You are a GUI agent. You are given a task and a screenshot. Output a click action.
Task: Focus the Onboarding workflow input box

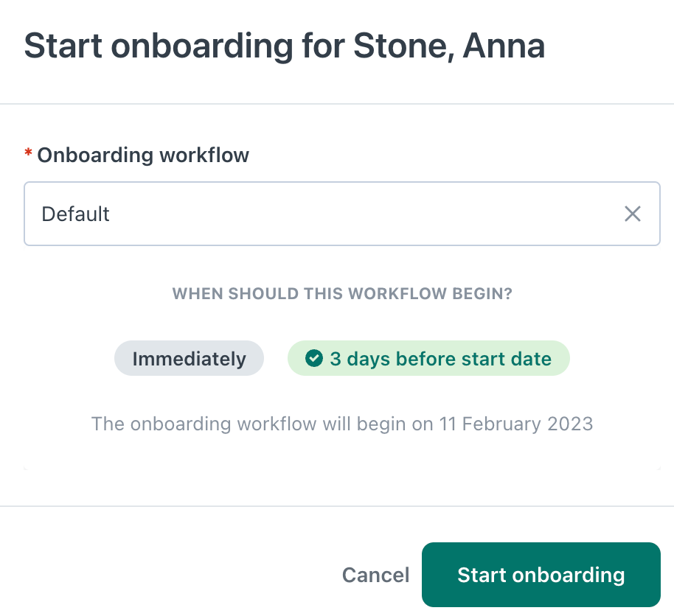[x=342, y=214]
